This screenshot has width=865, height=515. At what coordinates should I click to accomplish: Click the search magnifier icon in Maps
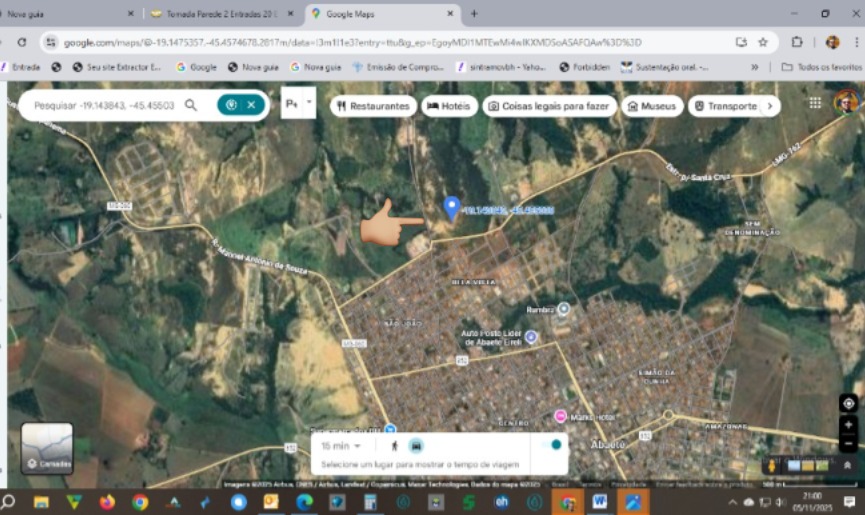click(x=190, y=105)
